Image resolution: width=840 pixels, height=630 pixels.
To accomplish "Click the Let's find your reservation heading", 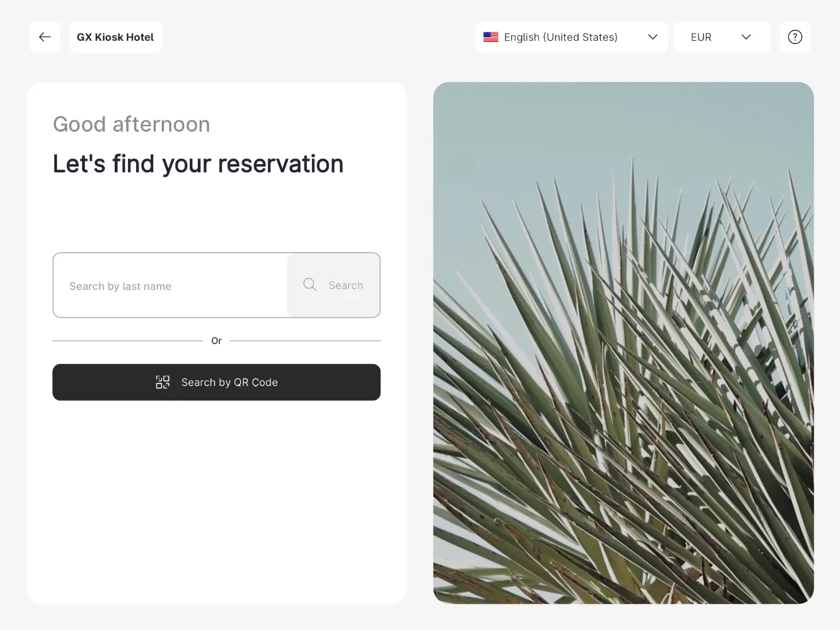I will [x=198, y=164].
